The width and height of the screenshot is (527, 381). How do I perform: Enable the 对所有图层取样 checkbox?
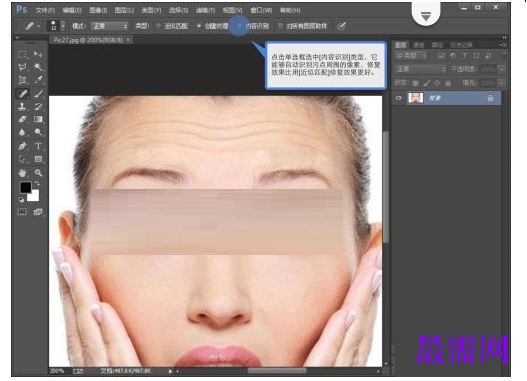281,26
